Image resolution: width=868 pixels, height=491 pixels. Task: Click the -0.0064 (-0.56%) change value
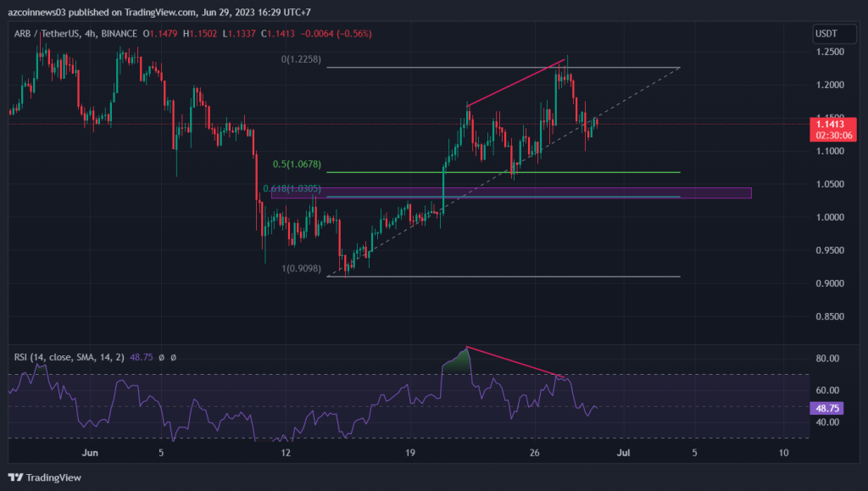point(336,34)
